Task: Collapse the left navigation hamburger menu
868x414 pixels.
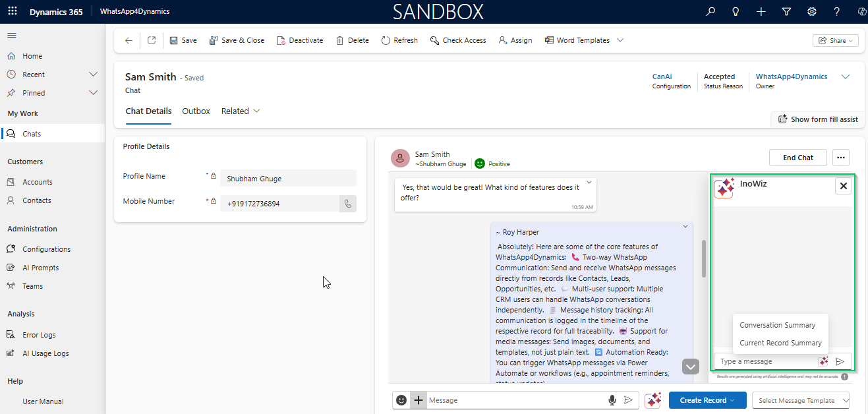Action: [12, 35]
